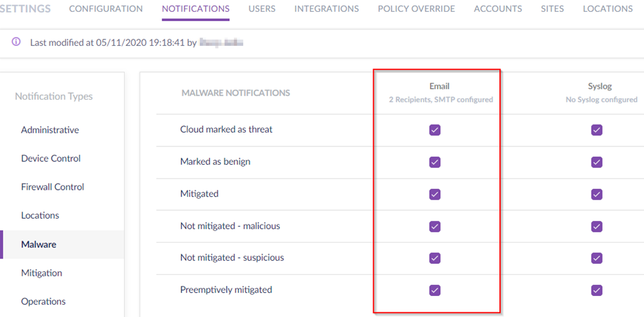Toggle Syslog checkbox for Mitigated row
This screenshot has width=644, height=317.
point(597,194)
